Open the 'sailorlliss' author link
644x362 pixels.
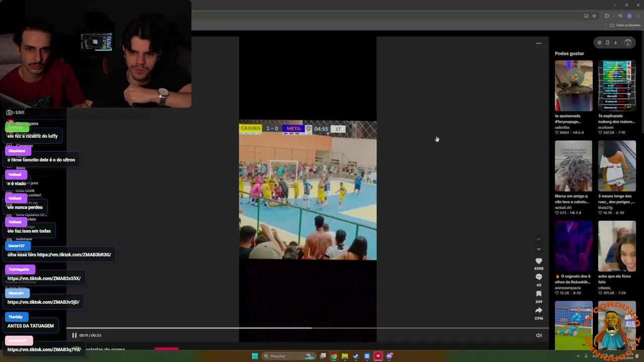(x=562, y=127)
